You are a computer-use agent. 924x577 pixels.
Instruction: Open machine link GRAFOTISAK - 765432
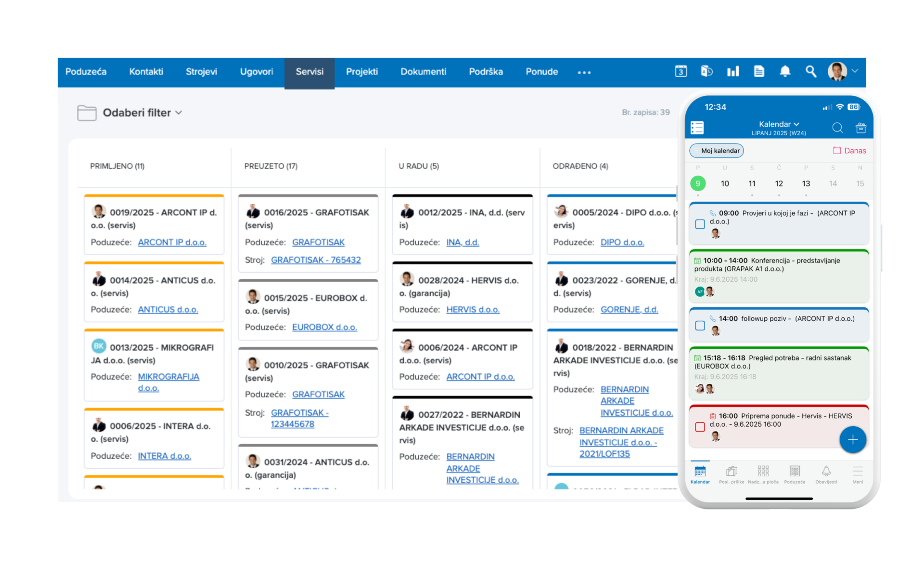click(x=316, y=260)
